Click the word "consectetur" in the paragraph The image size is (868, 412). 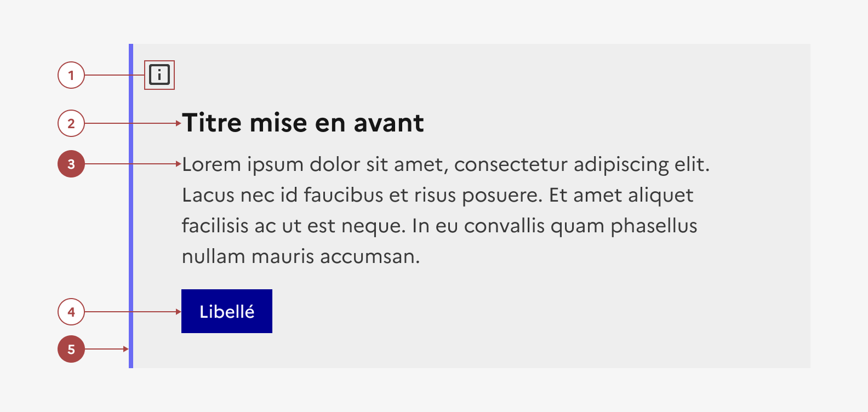(511, 164)
